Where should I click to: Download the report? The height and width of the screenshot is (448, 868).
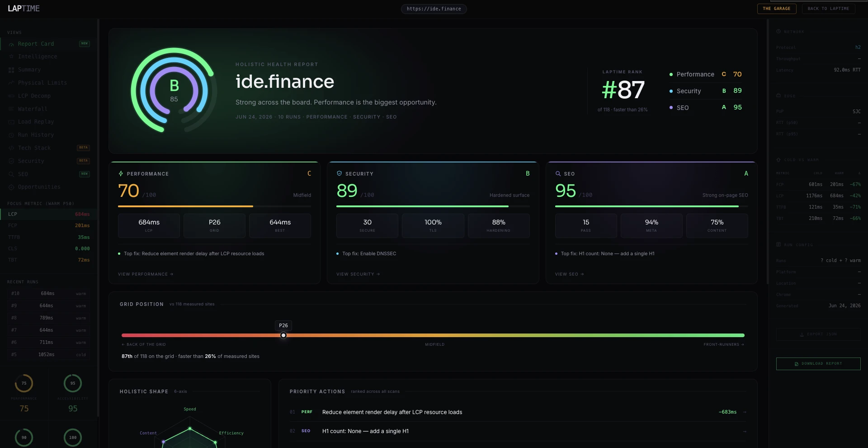pyautogui.click(x=818, y=364)
